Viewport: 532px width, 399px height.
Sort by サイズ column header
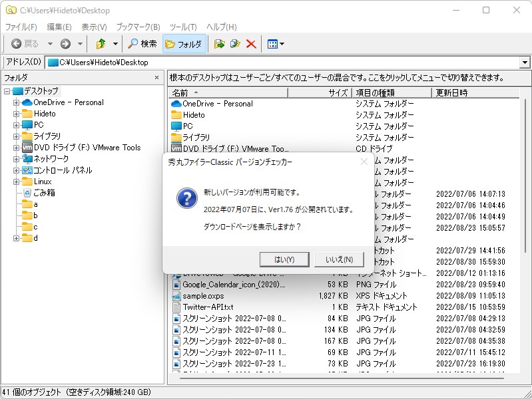(x=320, y=92)
